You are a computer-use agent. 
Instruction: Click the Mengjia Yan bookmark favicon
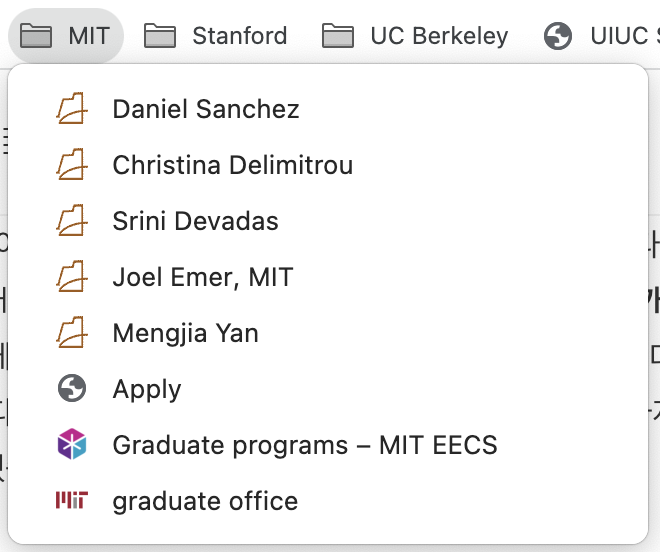(x=72, y=333)
